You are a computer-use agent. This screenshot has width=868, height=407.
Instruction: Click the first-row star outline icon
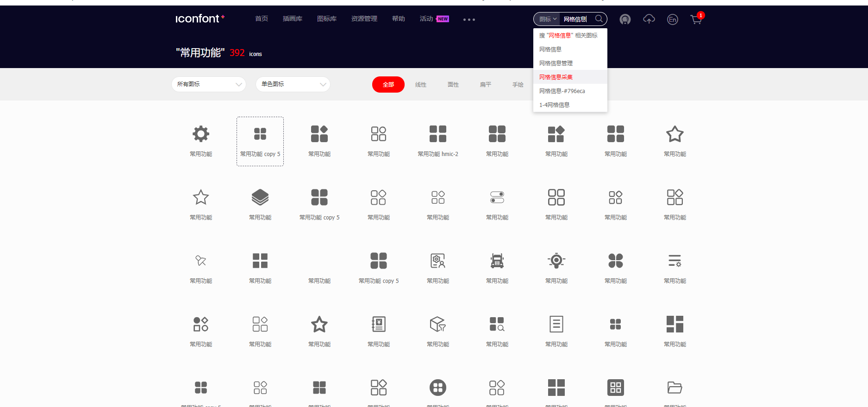[x=675, y=134]
